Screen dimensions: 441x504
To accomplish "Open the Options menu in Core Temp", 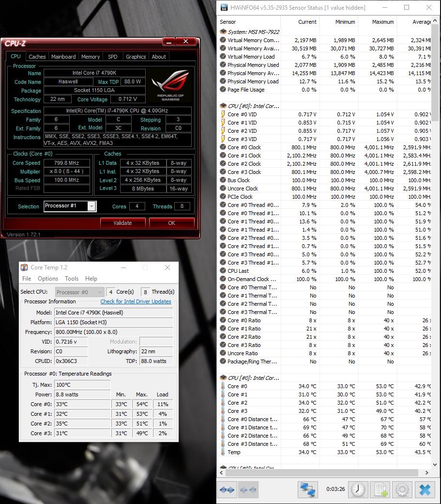I will 48,278.
